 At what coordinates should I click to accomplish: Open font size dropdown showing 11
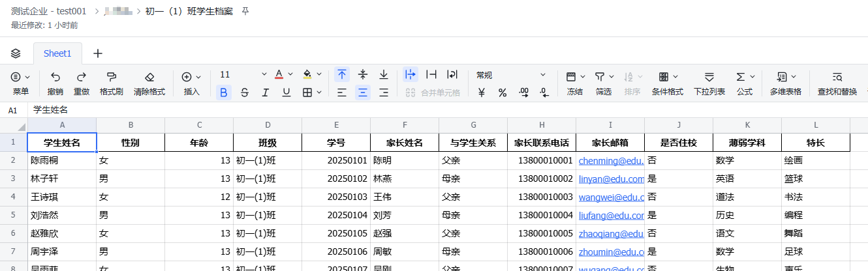pyautogui.click(x=243, y=74)
